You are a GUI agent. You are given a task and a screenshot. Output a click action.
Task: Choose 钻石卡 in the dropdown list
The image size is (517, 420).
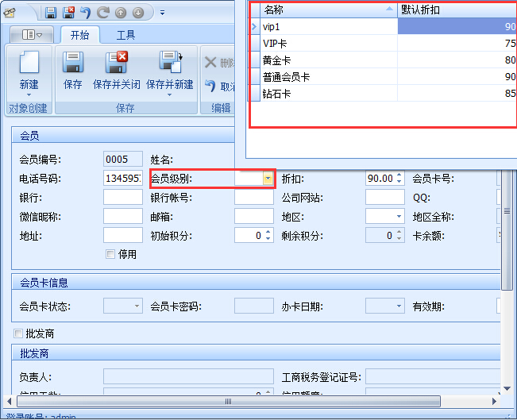point(329,94)
